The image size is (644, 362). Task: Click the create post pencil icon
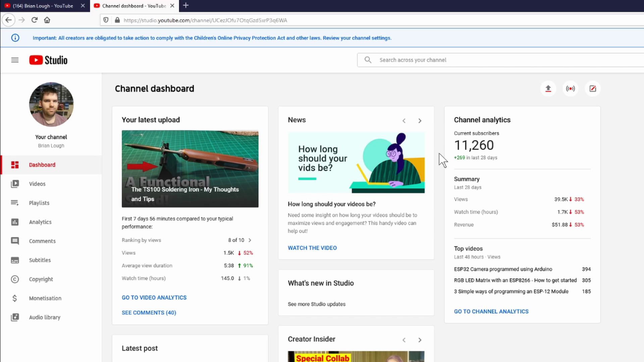[593, 88]
